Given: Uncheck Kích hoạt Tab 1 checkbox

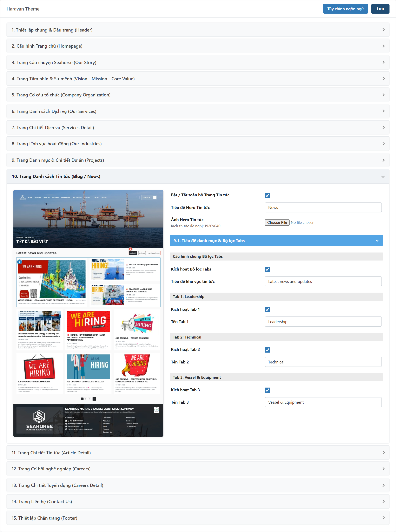Looking at the screenshot, I should 268,309.
